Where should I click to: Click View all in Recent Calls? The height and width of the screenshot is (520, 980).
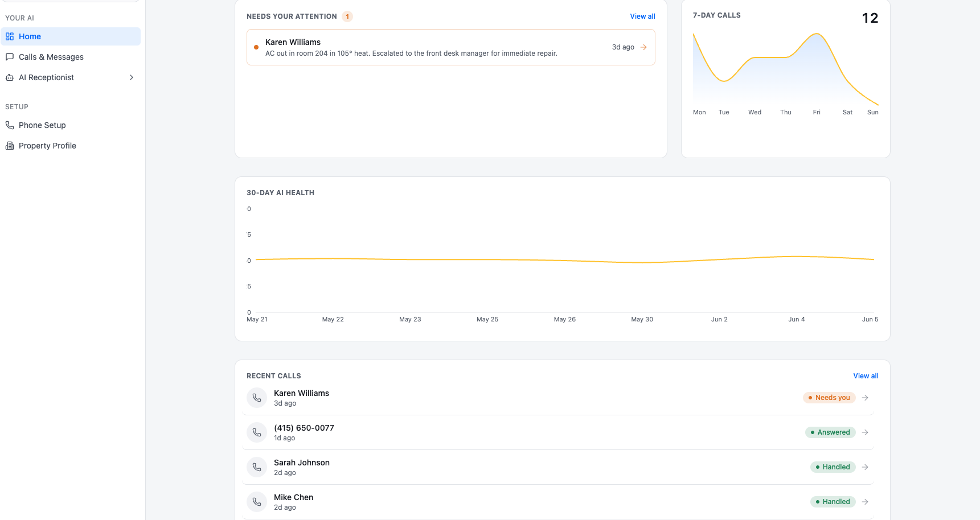(866, 376)
